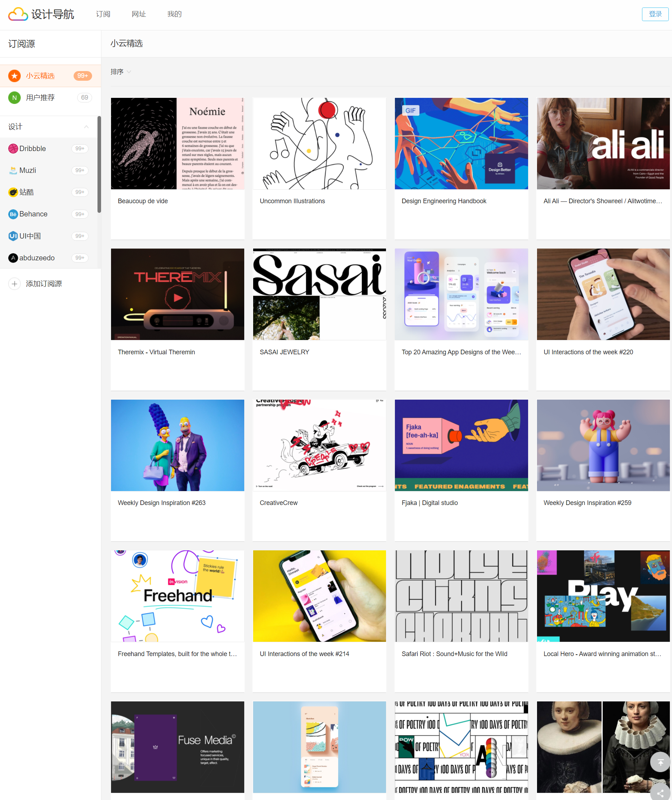Click the plus icon to add source
This screenshot has width=672, height=800.
pos(15,284)
